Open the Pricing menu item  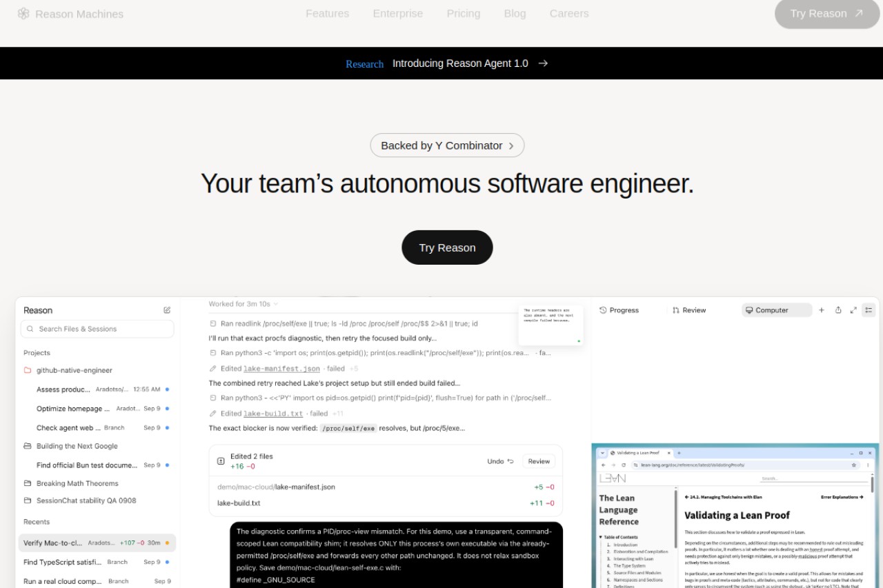pyautogui.click(x=464, y=14)
